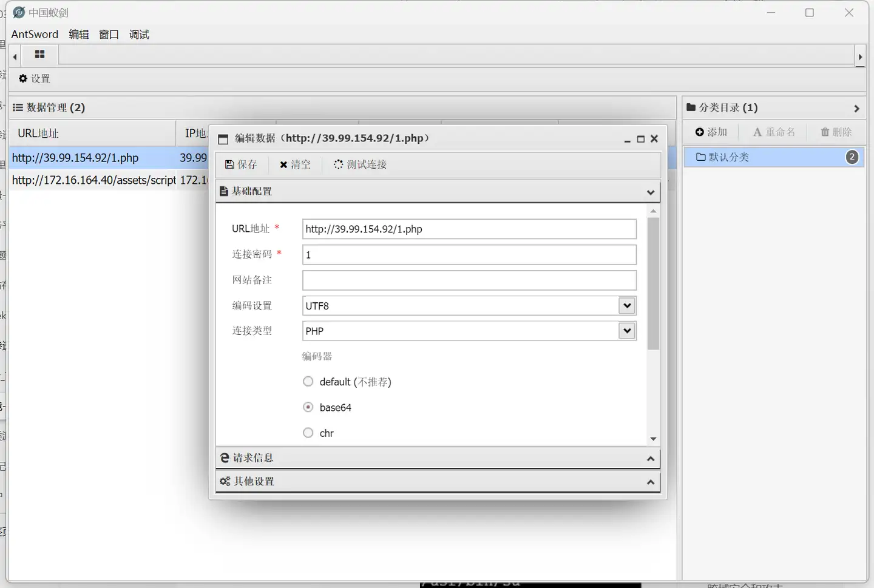The height and width of the screenshot is (588, 874).
Task: Select the 默认分类 category
Action: 774,157
